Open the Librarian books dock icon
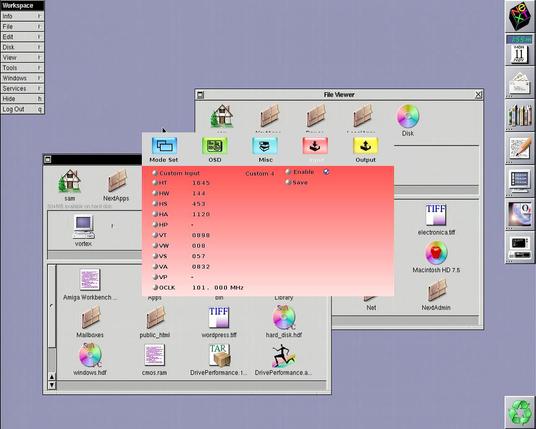The height and width of the screenshot is (429, 536). [520, 115]
